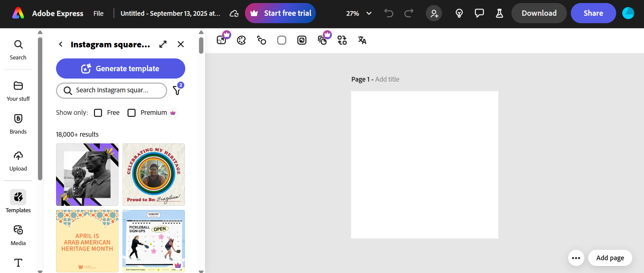Screen dimensions: 644x273
Task: Click the invite collaborator person-plus icon
Action: [434, 13]
